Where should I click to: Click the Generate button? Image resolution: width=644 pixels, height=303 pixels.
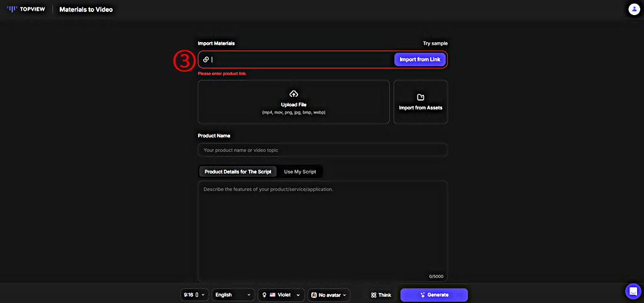(x=434, y=295)
